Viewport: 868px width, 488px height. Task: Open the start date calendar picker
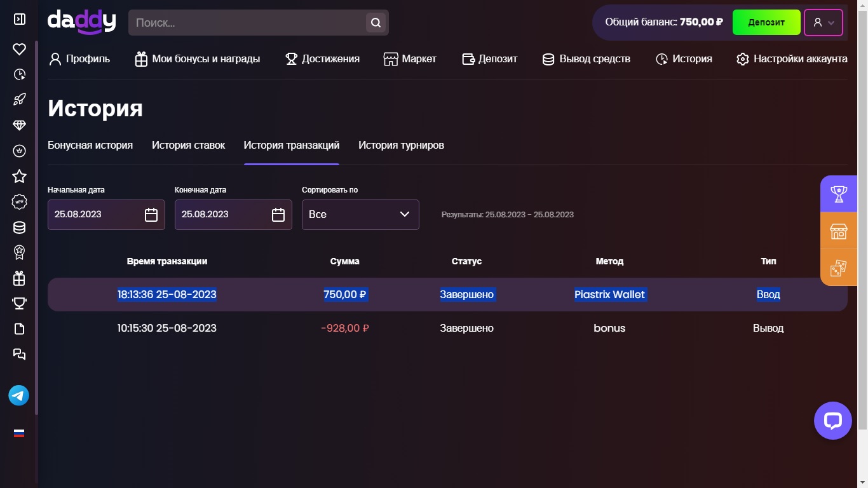(151, 215)
